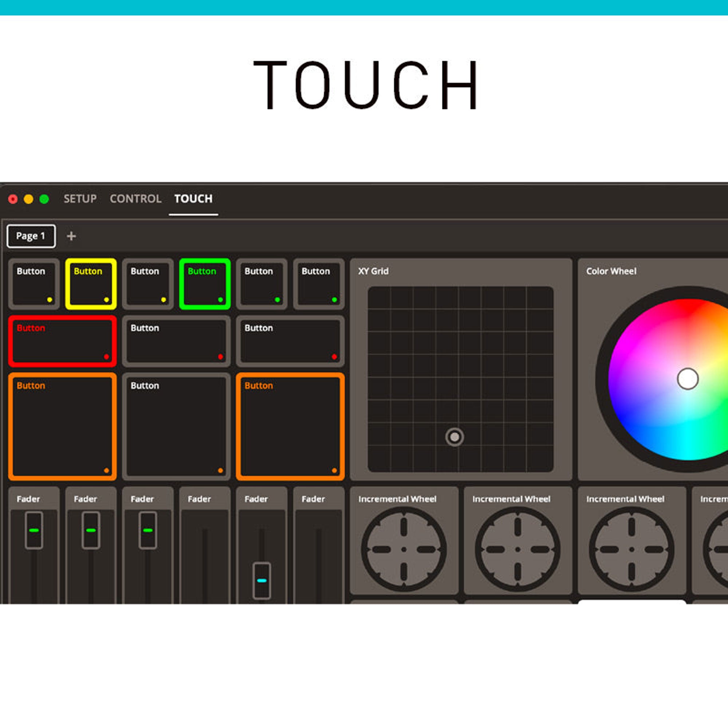This screenshot has height=728, width=728.
Task: Add a new page with the plus button
Action: click(x=72, y=236)
